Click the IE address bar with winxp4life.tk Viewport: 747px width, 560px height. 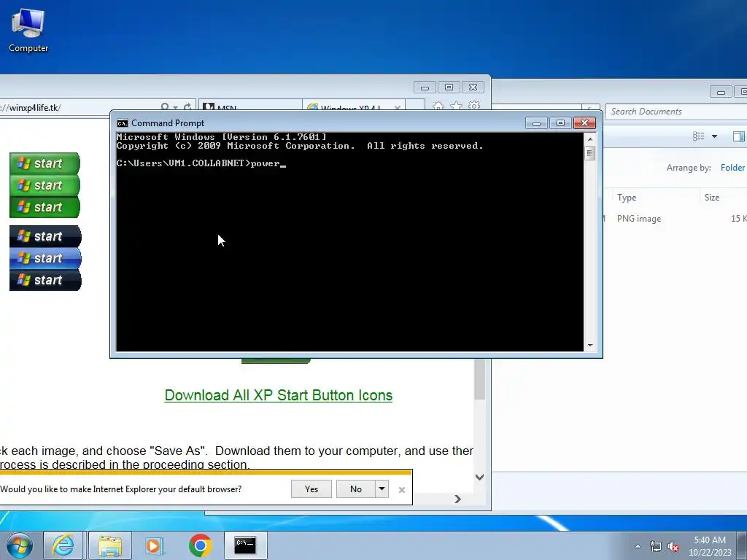pos(79,108)
